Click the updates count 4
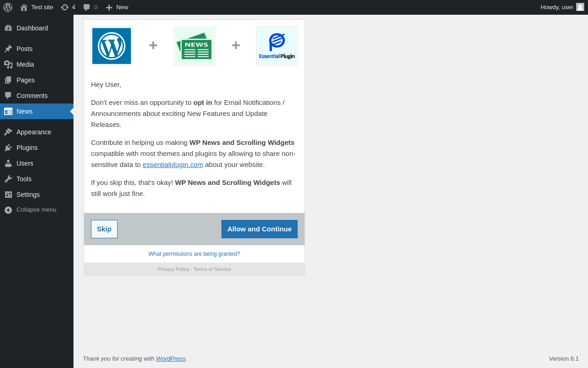 click(x=73, y=7)
